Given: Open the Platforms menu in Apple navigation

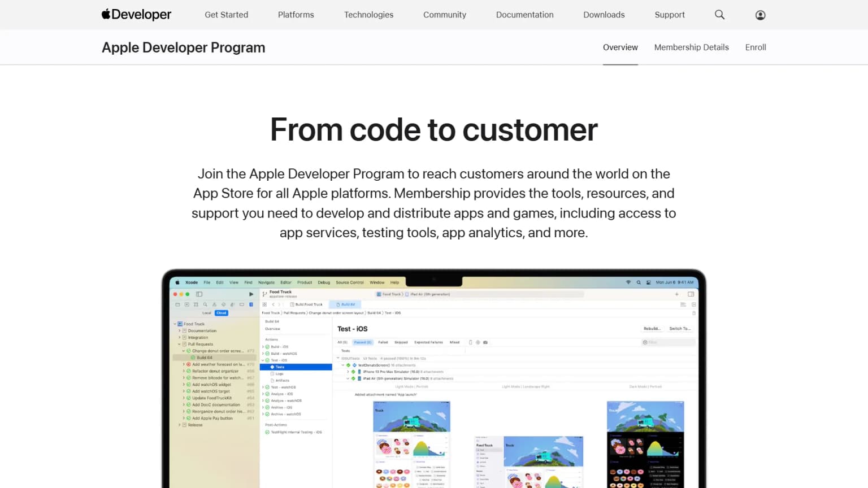Looking at the screenshot, I should (296, 15).
